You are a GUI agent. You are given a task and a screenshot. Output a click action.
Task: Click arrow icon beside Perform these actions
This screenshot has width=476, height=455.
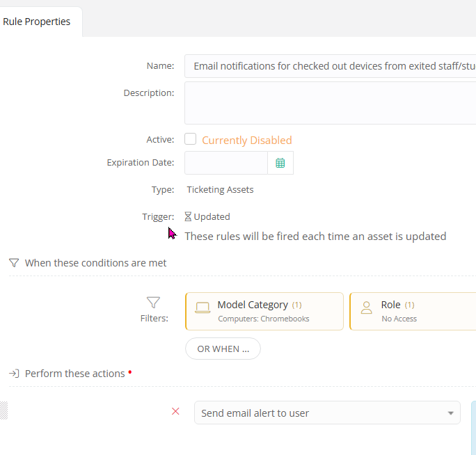[x=14, y=374]
